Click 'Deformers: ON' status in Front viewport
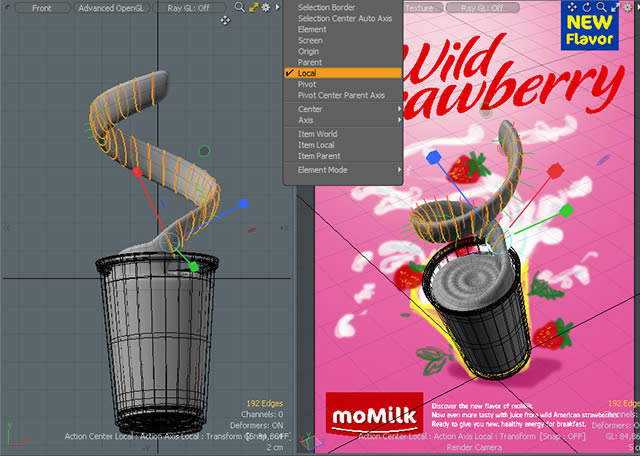Screen dimensions: 640x456 coord(257,425)
